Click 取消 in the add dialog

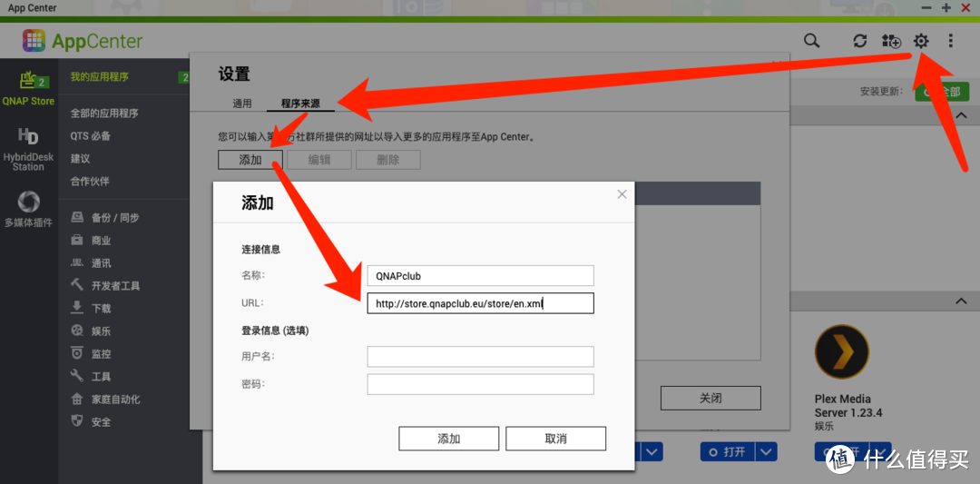pos(555,439)
